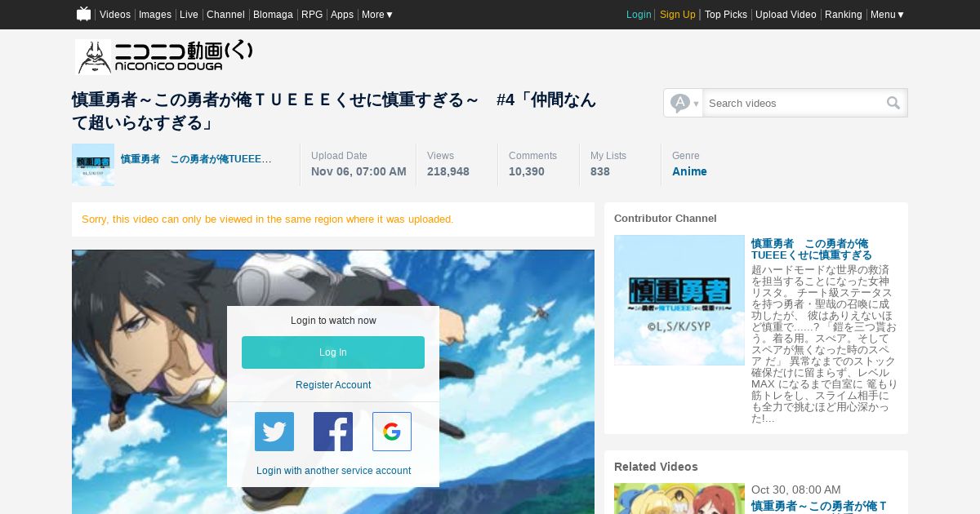
Task: Click the teal Log In button
Action: (333, 352)
